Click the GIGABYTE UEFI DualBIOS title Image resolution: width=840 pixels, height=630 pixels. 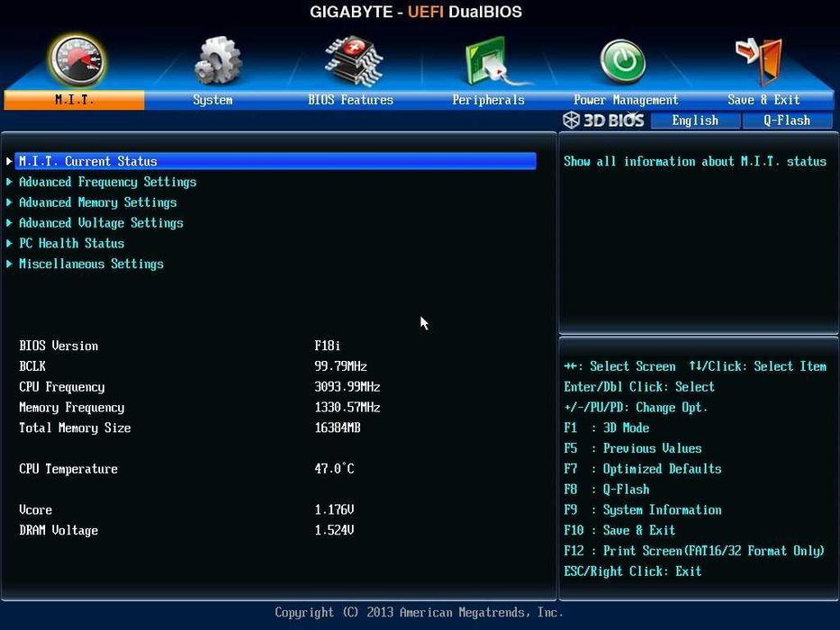pos(416,12)
